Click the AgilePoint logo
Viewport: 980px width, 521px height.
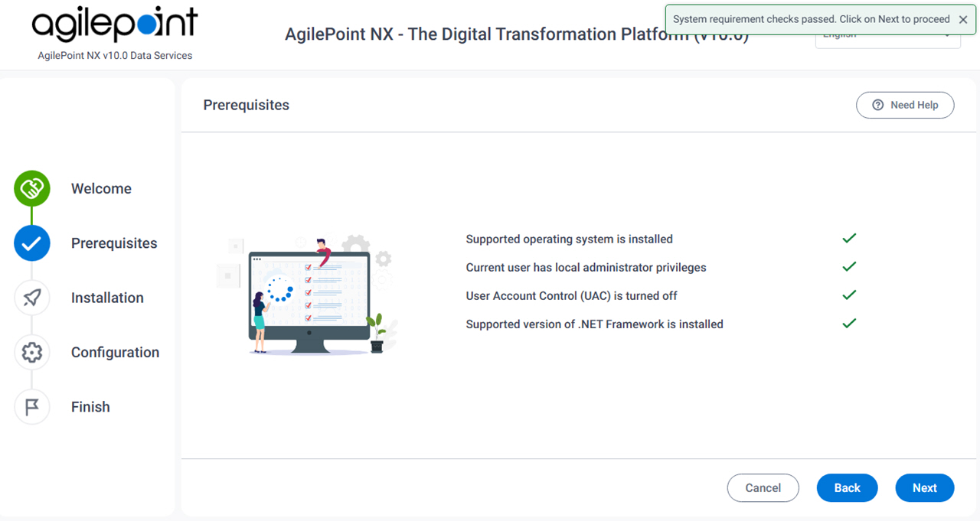pyautogui.click(x=115, y=24)
